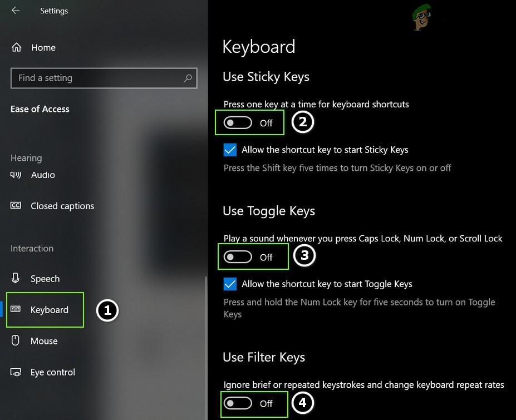Click the Closed captions CC icon
The image size is (516, 420).
point(16,206)
